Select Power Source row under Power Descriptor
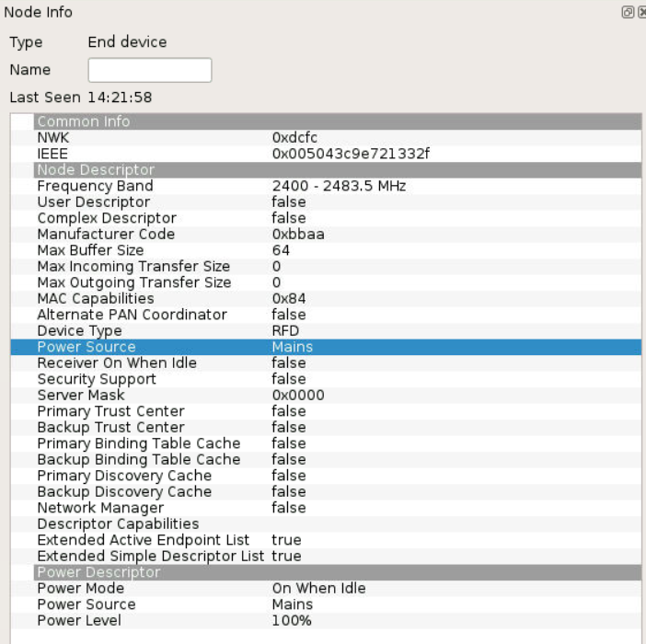Image resolution: width=646 pixels, height=644 pixels. click(x=327, y=604)
